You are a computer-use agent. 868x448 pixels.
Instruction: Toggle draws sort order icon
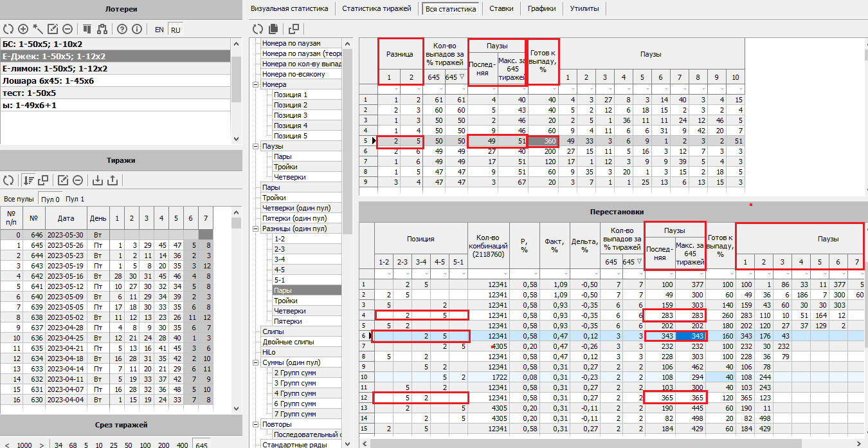click(28, 180)
